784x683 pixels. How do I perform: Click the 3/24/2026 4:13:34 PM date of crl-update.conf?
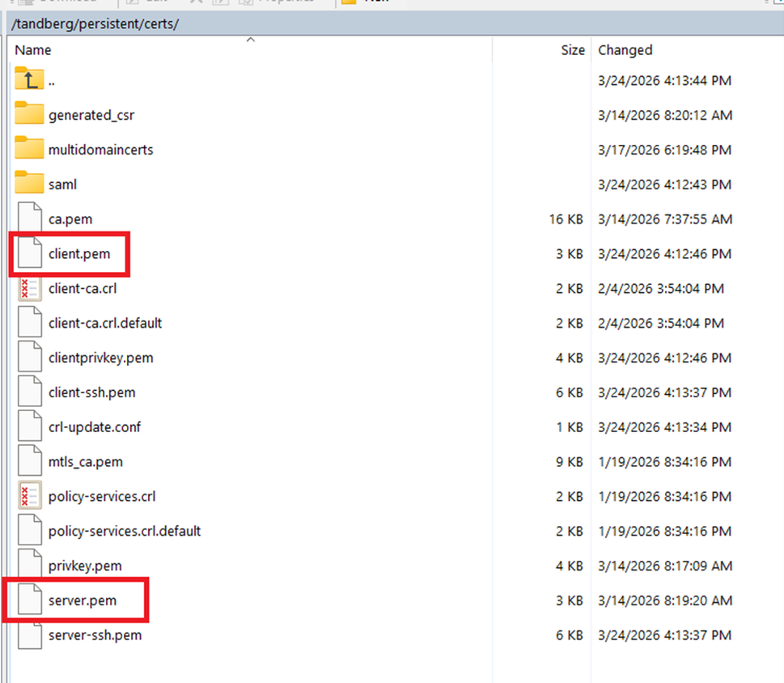pos(664,427)
